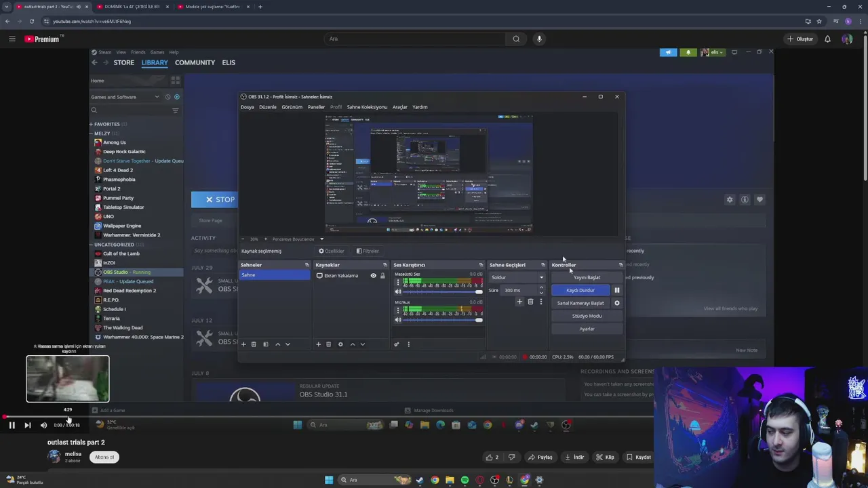Open Spotify from the Windows taskbar
Viewport: 868px width, 488px height.
(x=465, y=480)
